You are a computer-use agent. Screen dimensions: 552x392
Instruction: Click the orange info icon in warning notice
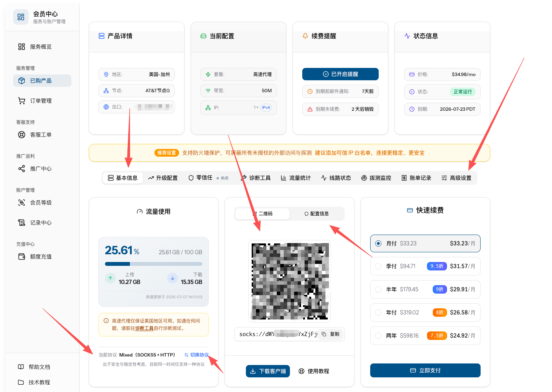106,321
